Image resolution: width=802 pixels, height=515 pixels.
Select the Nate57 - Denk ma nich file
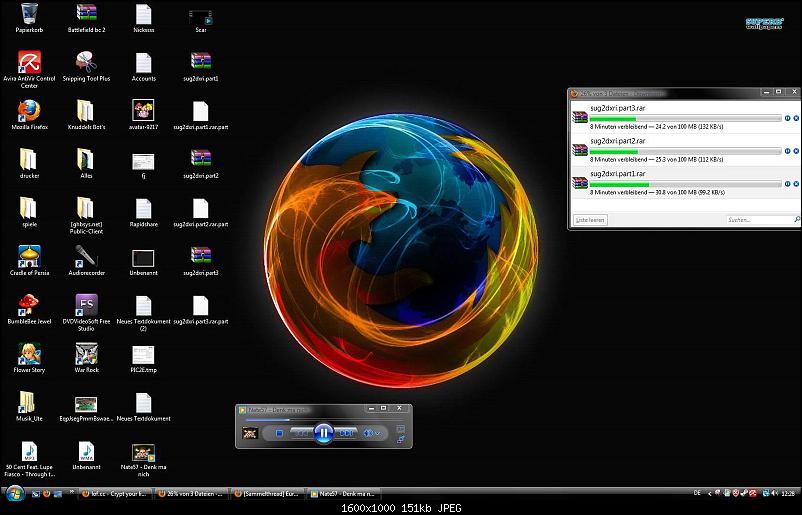[143, 459]
